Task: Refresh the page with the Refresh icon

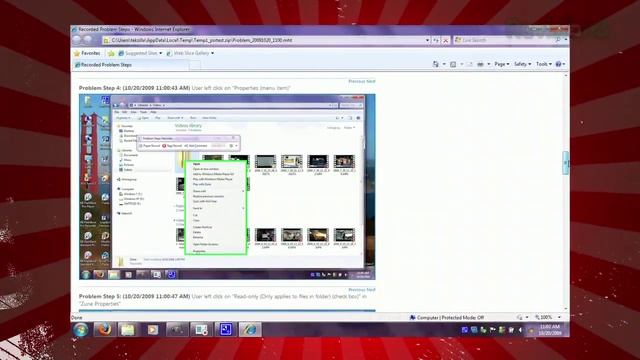Action: click(x=436, y=40)
